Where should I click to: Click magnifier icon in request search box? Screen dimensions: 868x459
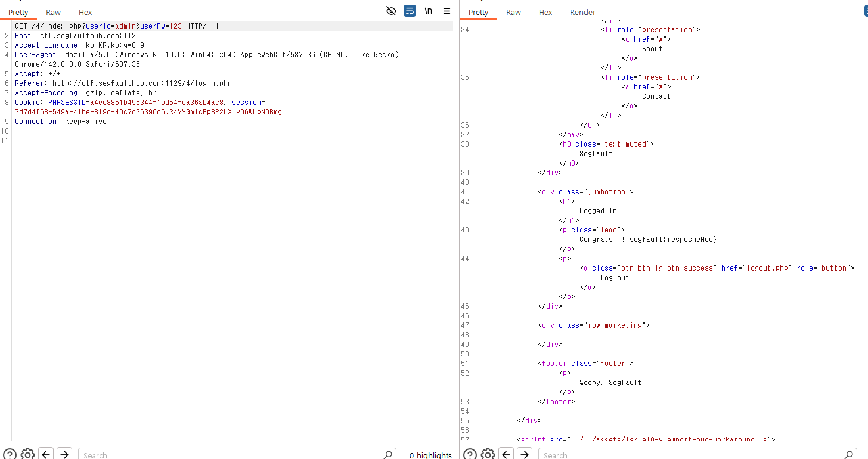point(388,455)
